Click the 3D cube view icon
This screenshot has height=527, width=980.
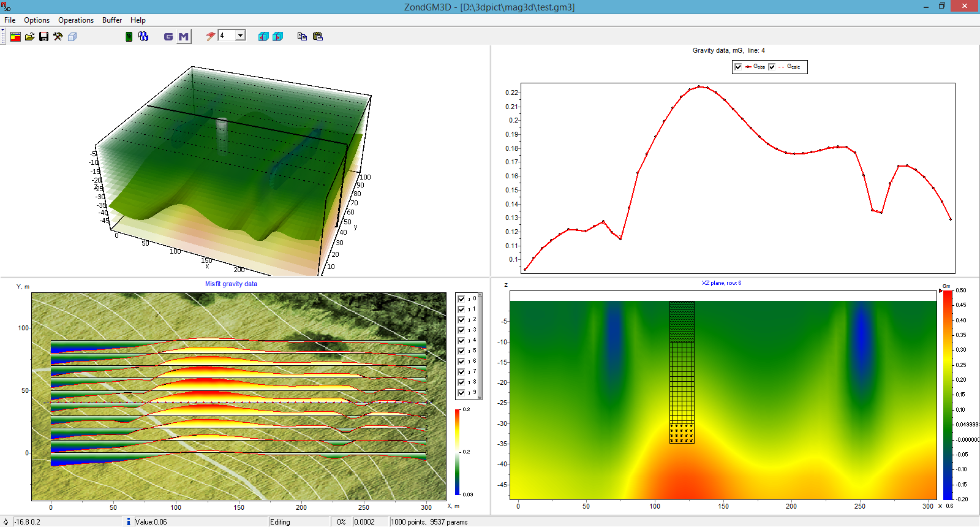click(x=72, y=37)
